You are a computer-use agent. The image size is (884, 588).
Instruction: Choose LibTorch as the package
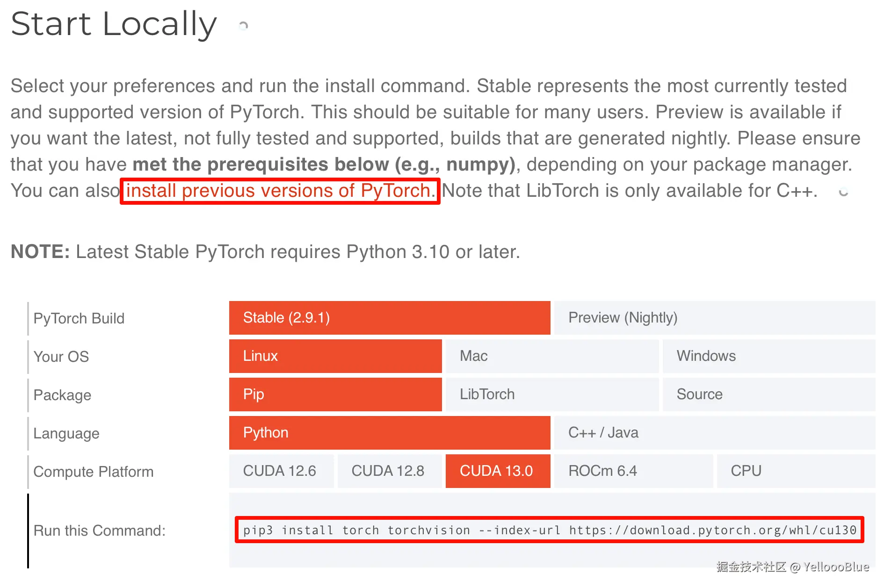[552, 394]
